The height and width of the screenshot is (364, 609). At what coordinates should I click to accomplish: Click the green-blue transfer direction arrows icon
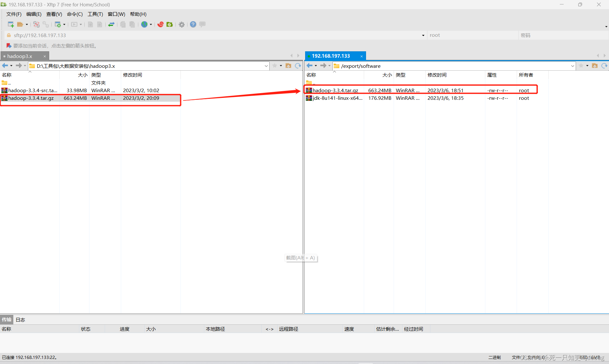tap(111, 24)
